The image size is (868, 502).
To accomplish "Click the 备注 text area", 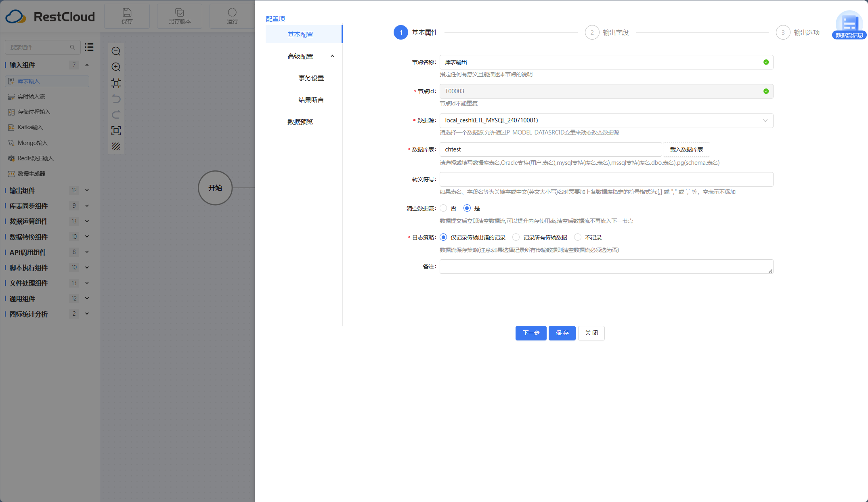I will click(x=606, y=267).
